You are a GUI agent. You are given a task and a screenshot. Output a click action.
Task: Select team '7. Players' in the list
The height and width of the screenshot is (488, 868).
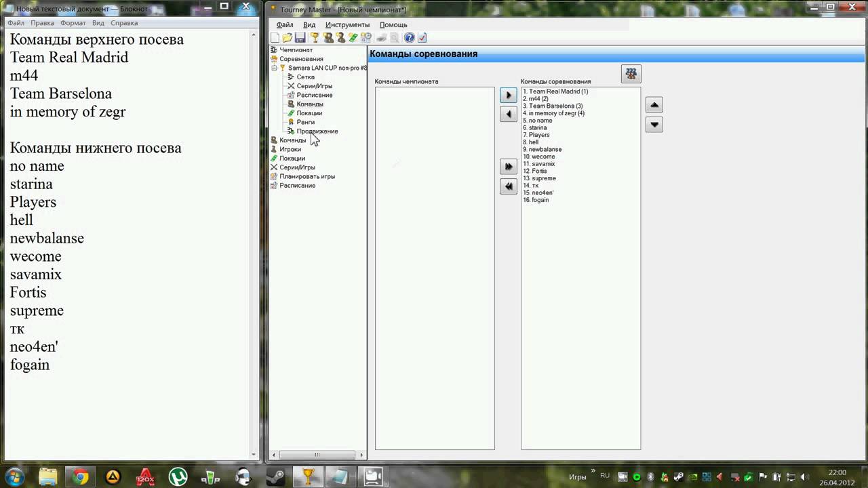pos(536,135)
